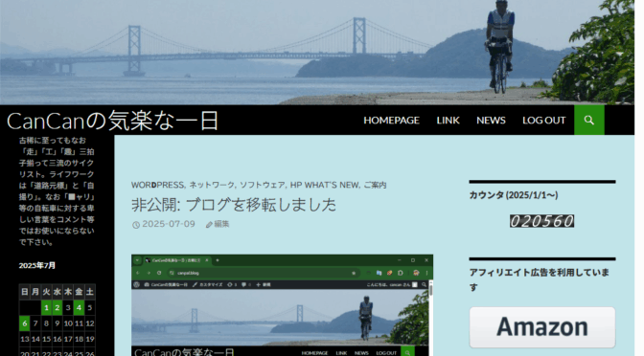Click calendar day 12 cell
The height and width of the screenshot is (356, 644).
pyautogui.click(x=90, y=323)
